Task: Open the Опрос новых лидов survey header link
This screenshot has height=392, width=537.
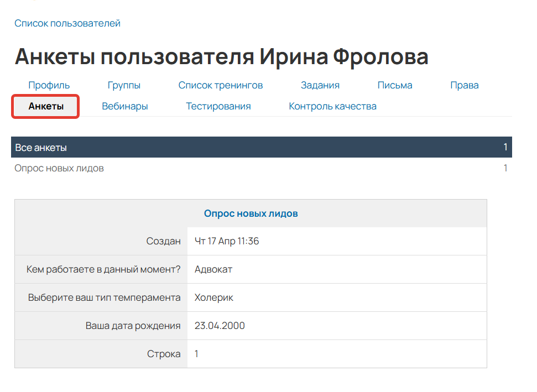Action: [x=251, y=213]
